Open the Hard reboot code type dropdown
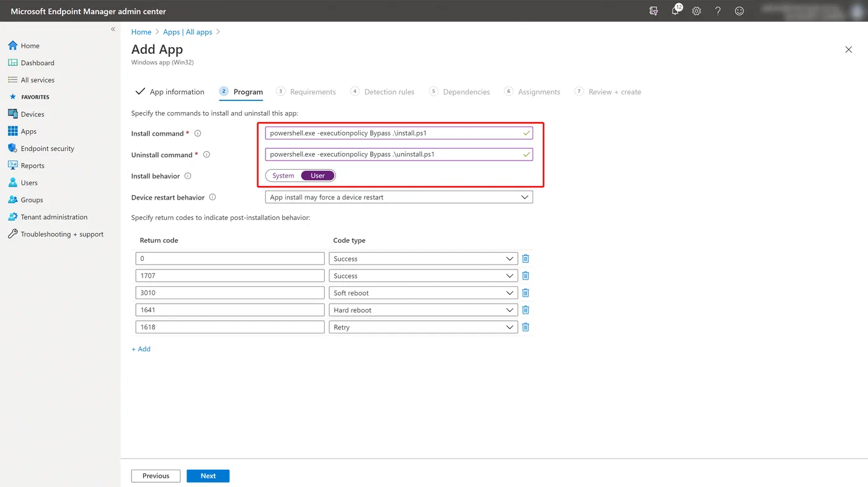Image resolution: width=868 pixels, height=487 pixels. tap(423, 310)
